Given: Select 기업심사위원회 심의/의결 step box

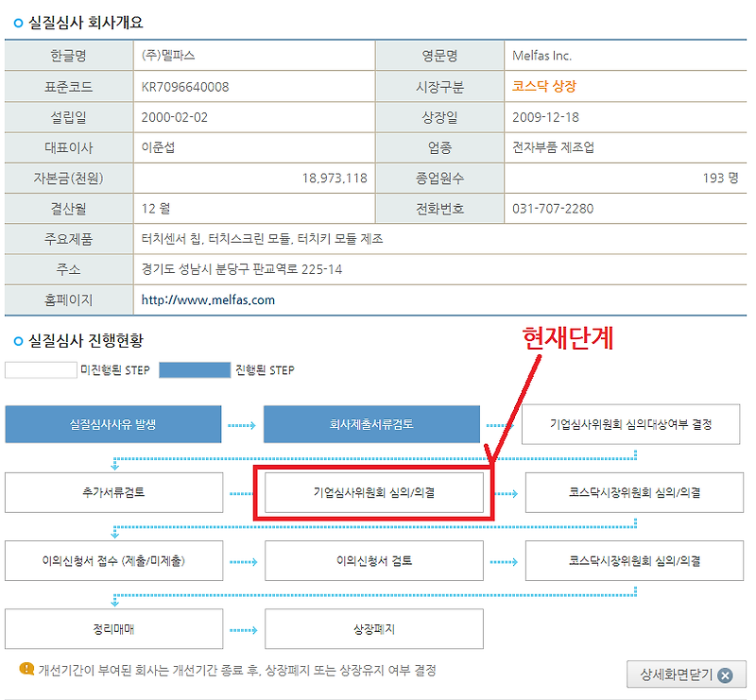Looking at the screenshot, I should tap(374, 492).
